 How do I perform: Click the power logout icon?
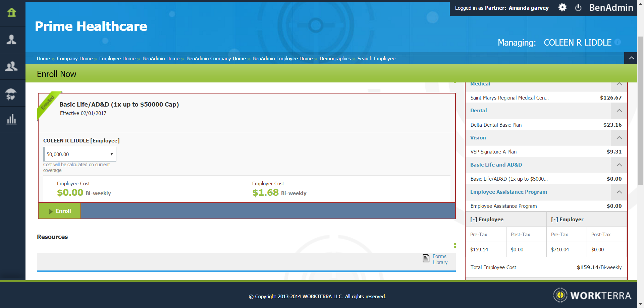click(578, 7)
